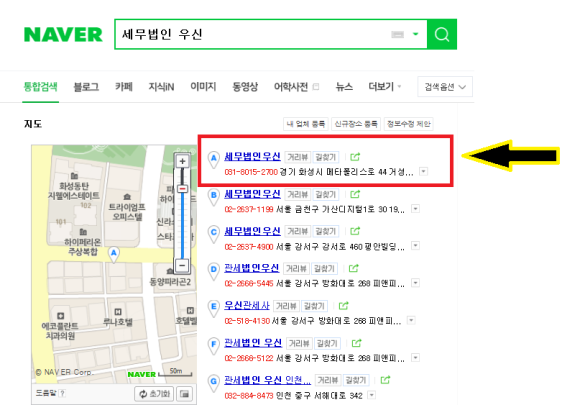
Task: Click 거리뷰 for result A
Action: coord(298,157)
